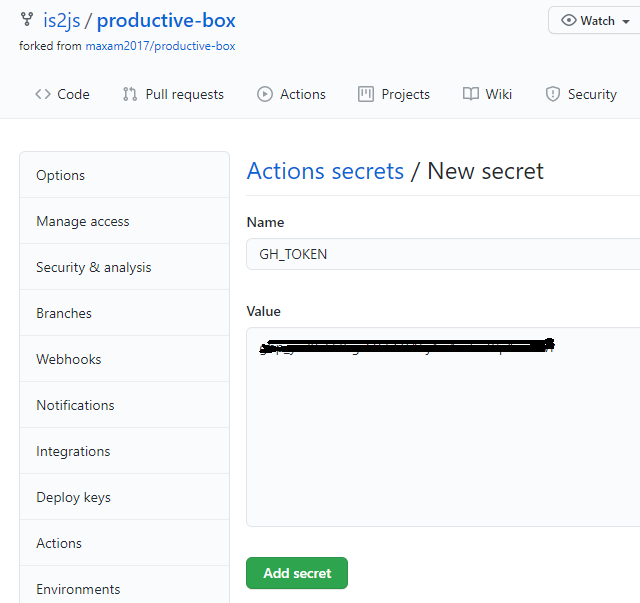Open Options in settings sidebar
Viewport: 640px width, 603px height.
point(124,175)
